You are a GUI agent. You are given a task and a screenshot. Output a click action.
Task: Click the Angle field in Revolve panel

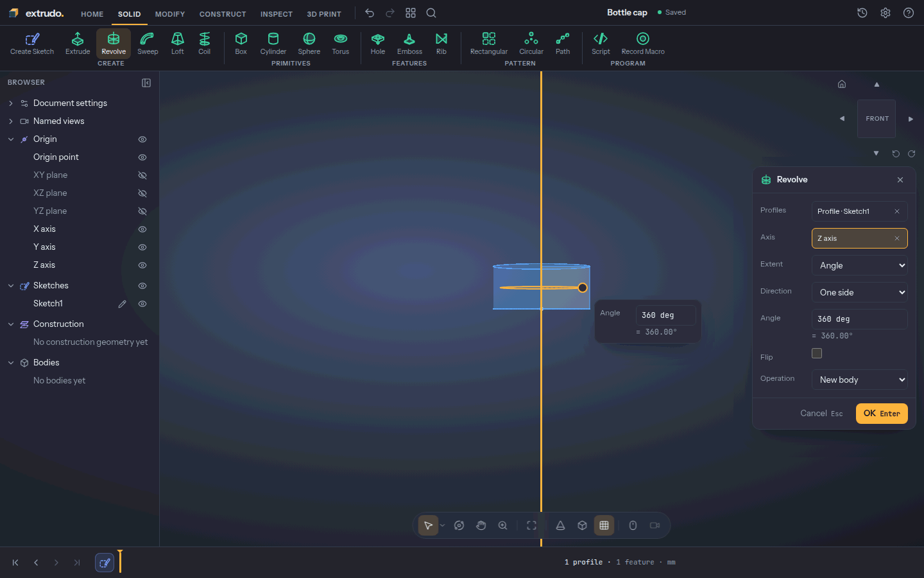point(860,319)
